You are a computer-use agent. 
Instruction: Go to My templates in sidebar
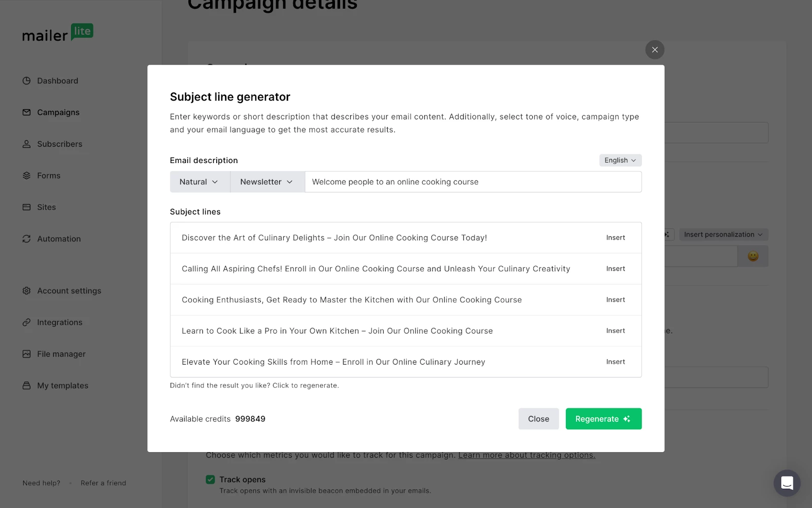click(62, 386)
